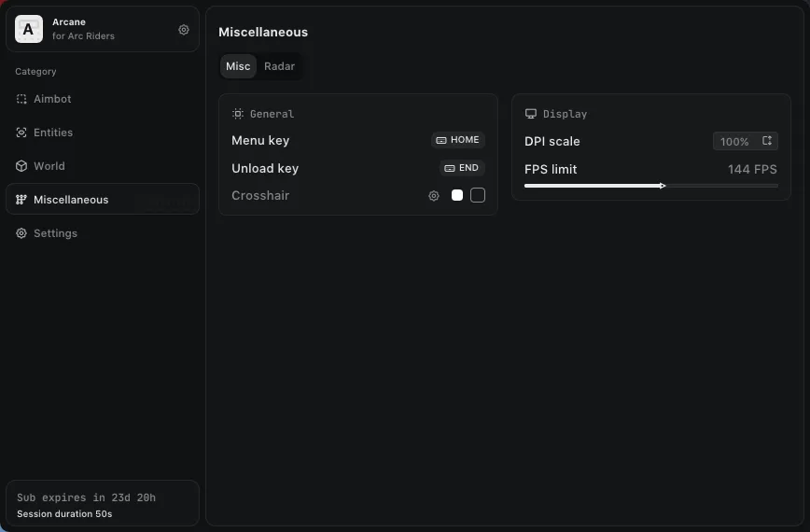Click the DPI scale expand icon
The width and height of the screenshot is (810, 532).
click(767, 141)
